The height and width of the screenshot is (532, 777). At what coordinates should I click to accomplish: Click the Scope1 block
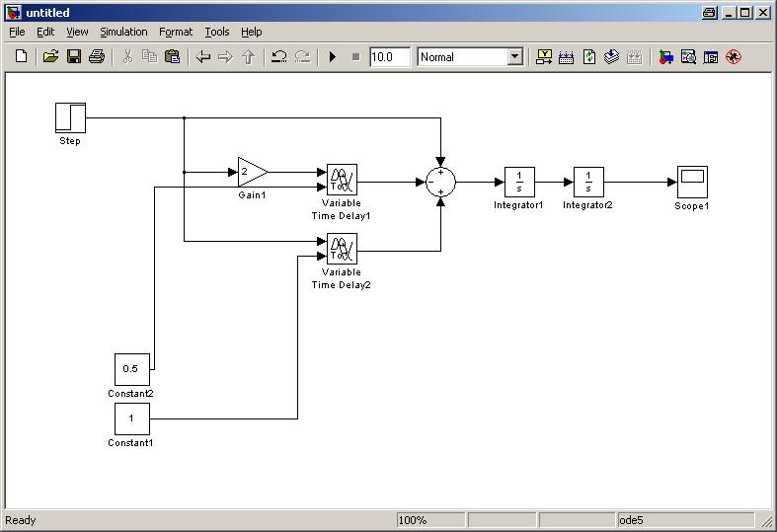click(692, 182)
